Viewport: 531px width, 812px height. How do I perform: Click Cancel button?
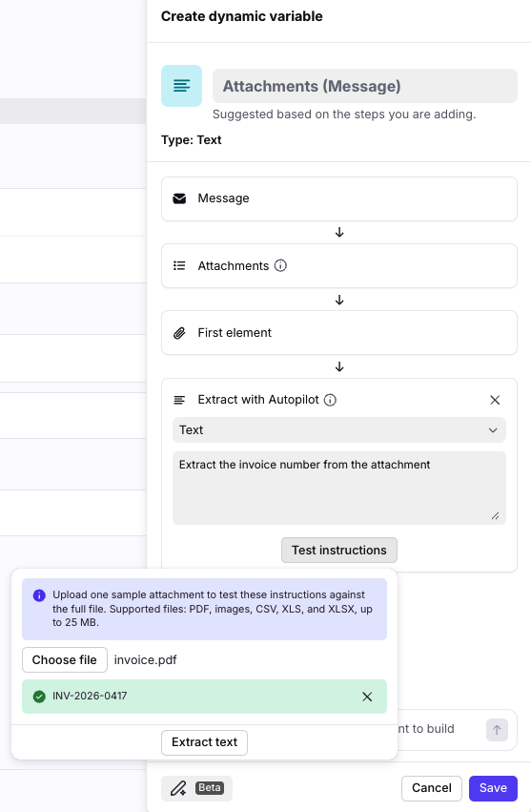point(432,788)
